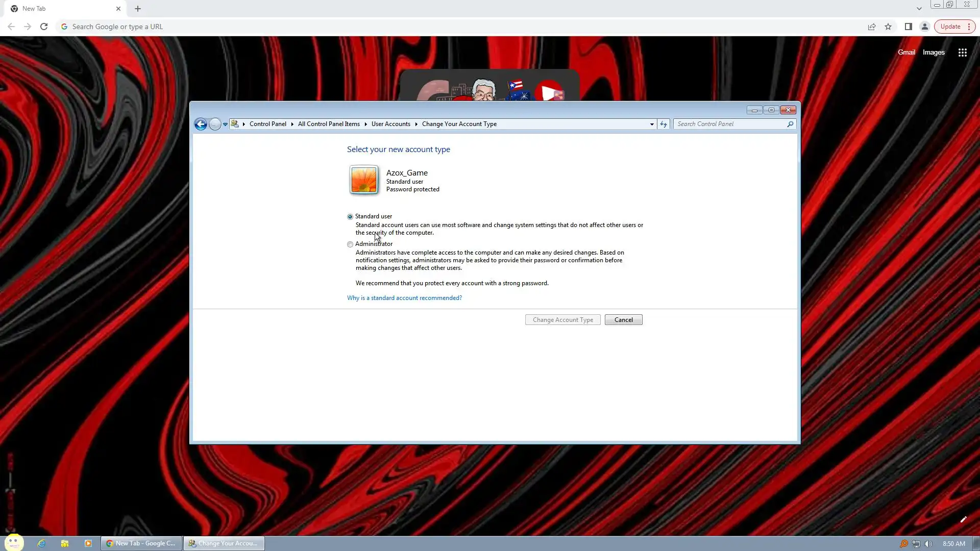Expand the address bar history dropdown
This screenshot has width=980, height=551.
click(652, 124)
